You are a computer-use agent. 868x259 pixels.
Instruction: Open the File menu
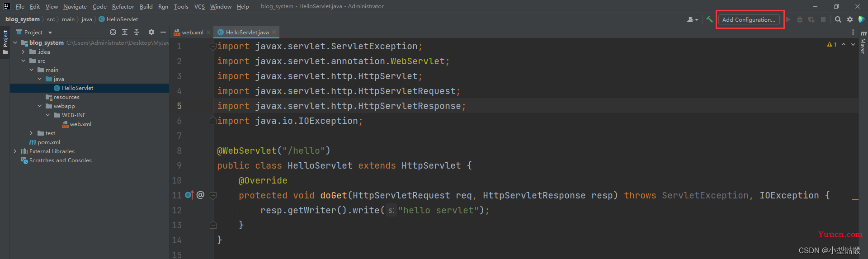20,6
